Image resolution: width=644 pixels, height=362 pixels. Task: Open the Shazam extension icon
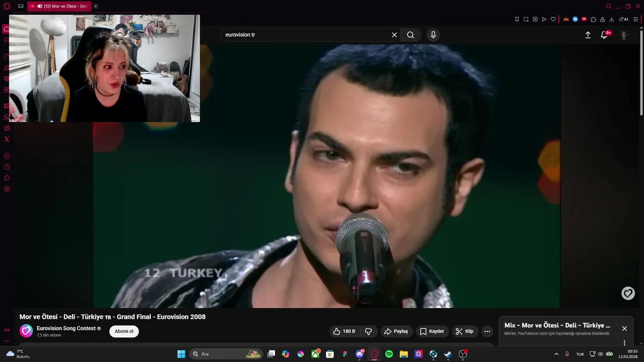point(575,20)
